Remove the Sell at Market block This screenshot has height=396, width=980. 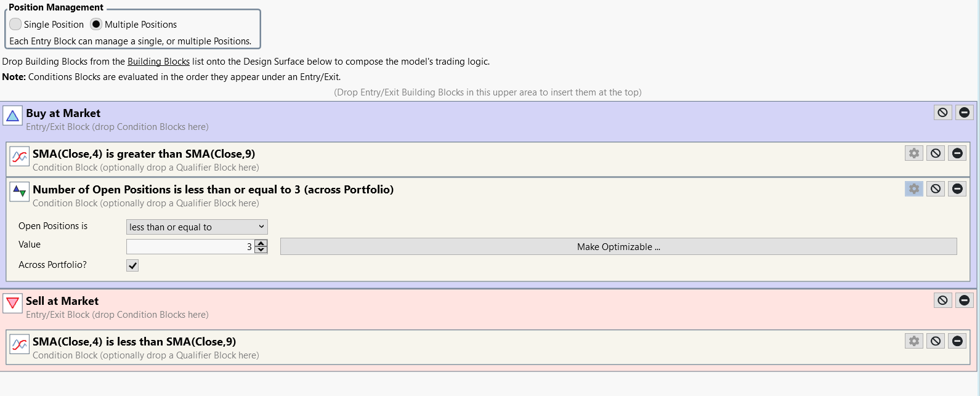964,301
